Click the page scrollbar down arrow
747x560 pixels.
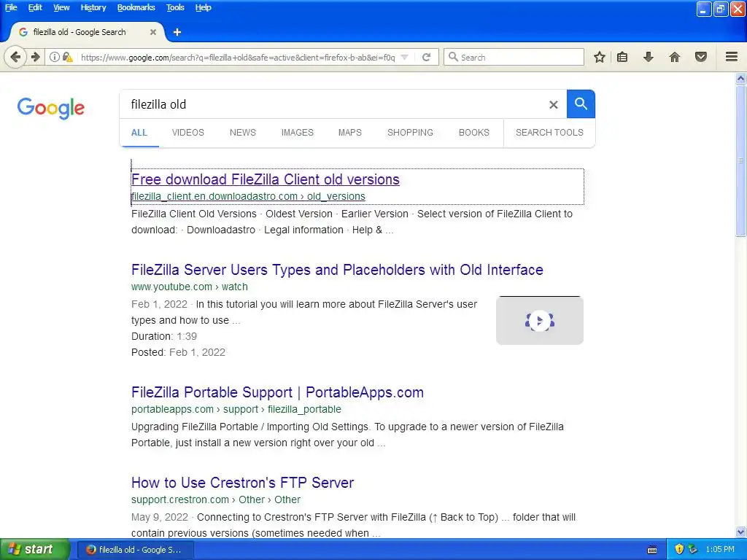tap(741, 532)
